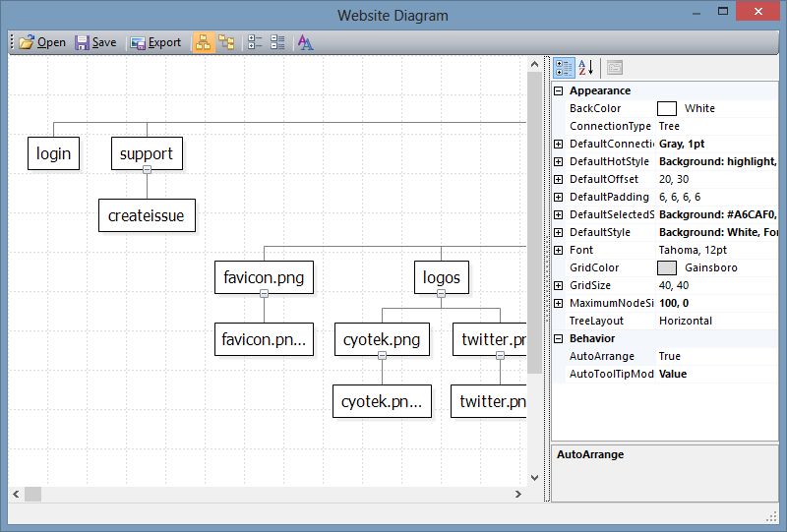Click the vertical scrollbar thumb
This screenshot has height=532, width=787.
pos(534,223)
